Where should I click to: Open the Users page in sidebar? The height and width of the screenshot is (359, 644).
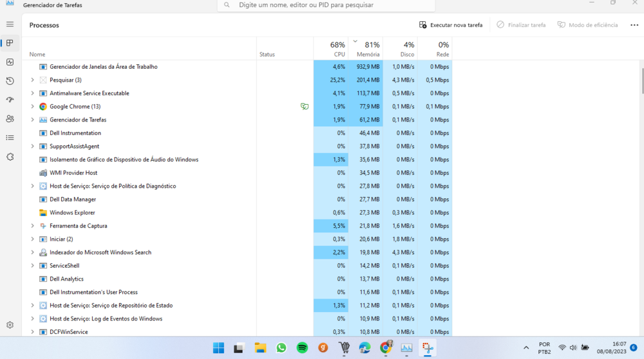tap(10, 119)
